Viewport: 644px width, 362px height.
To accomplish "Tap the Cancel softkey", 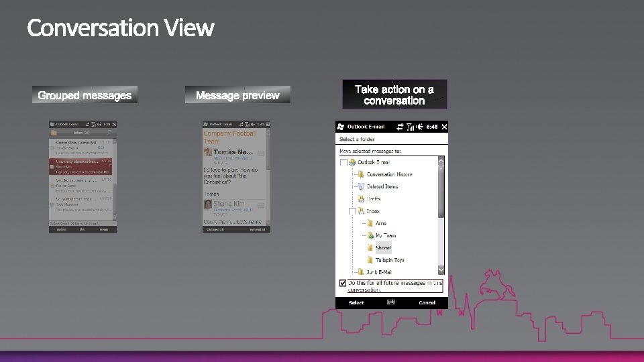I will [427, 303].
